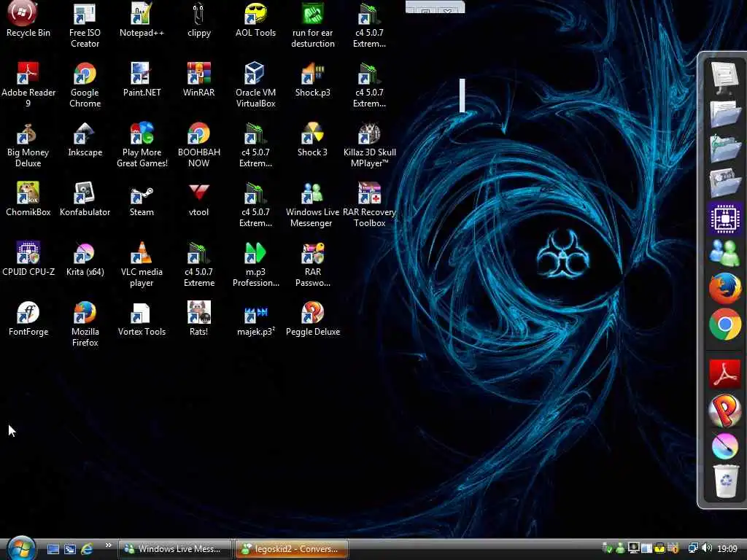
Task: Open Krita (x64) desktop shortcut
Action: (85, 259)
